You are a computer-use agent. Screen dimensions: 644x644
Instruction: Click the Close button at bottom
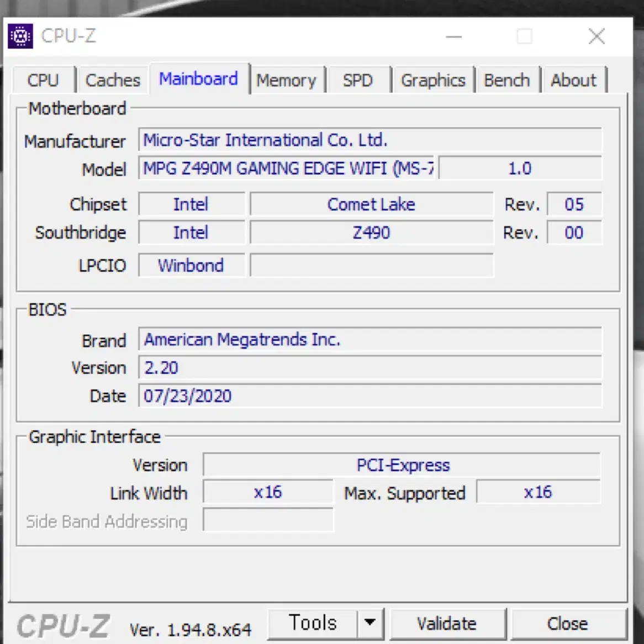(x=568, y=624)
